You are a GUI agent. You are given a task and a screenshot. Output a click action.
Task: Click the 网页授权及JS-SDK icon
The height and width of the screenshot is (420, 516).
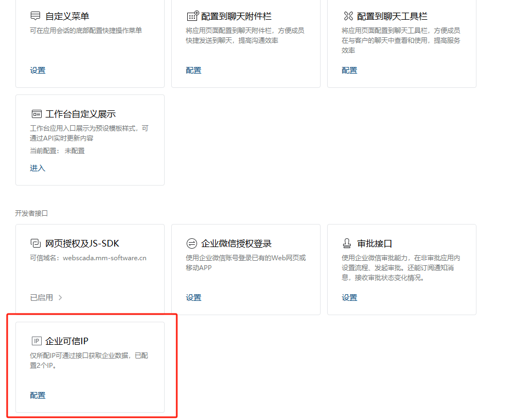(36, 243)
